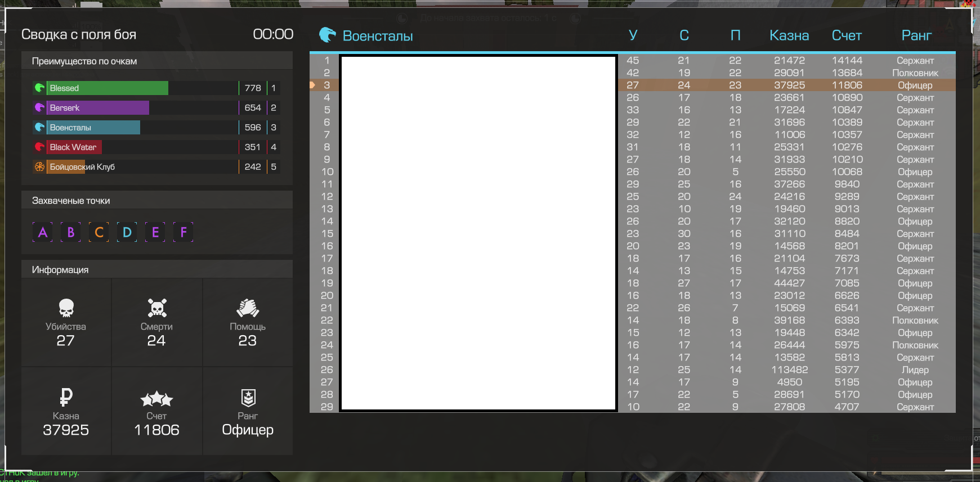Sort by the Счет column header

tap(847, 35)
